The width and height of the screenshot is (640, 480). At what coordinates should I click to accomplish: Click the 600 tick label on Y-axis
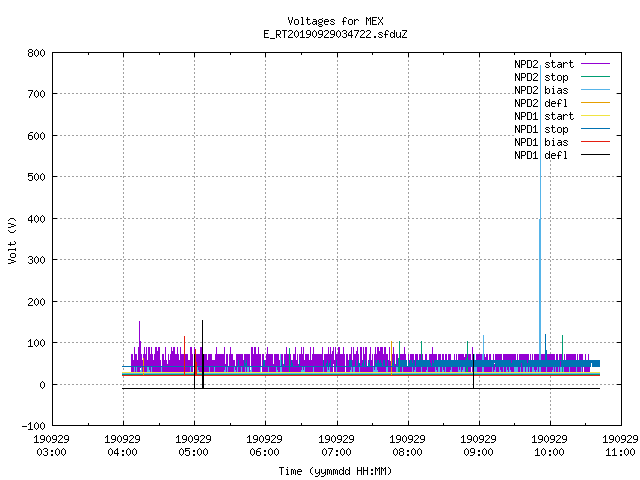tap(36, 136)
